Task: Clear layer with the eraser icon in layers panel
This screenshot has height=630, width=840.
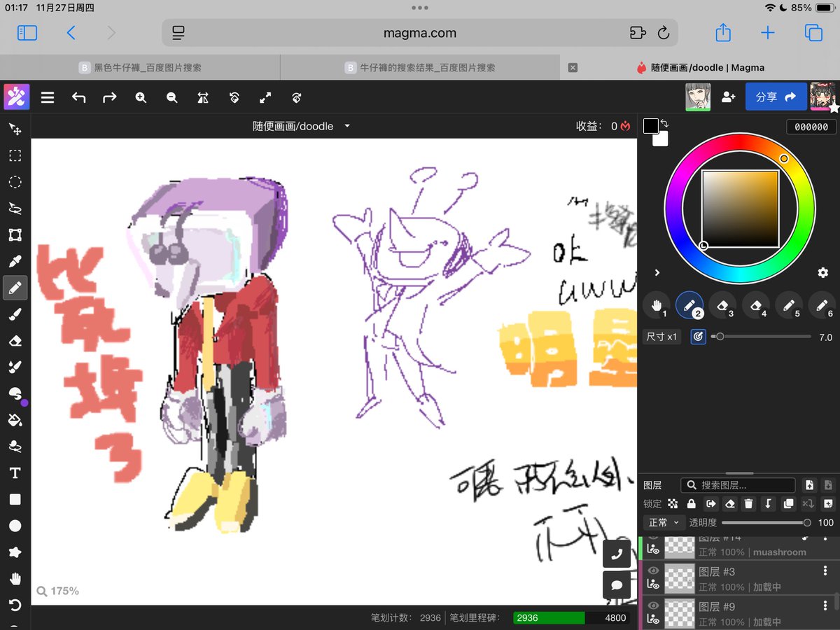Action: click(730, 503)
